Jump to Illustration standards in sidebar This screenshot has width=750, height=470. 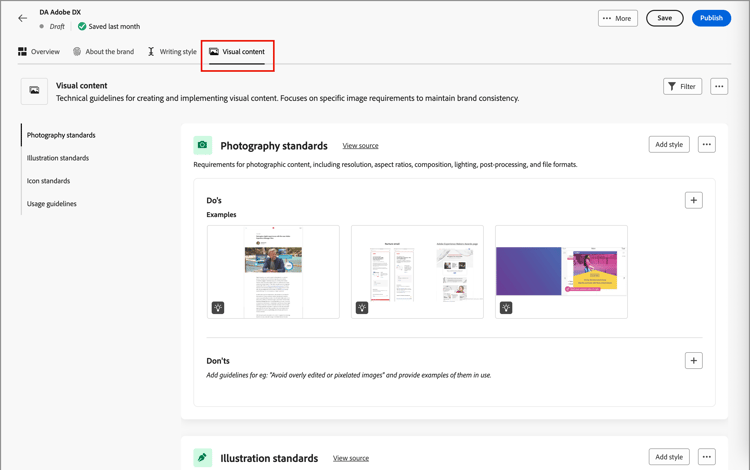[58, 158]
